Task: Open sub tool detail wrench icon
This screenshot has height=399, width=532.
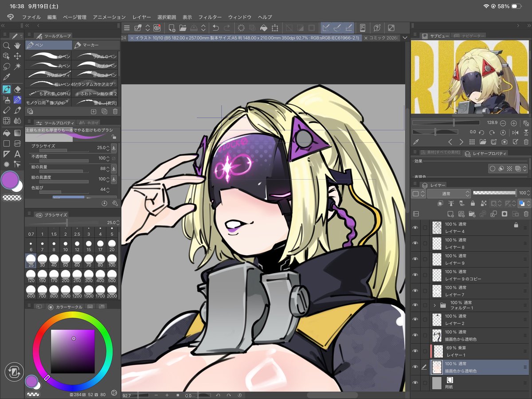Action: (x=115, y=203)
